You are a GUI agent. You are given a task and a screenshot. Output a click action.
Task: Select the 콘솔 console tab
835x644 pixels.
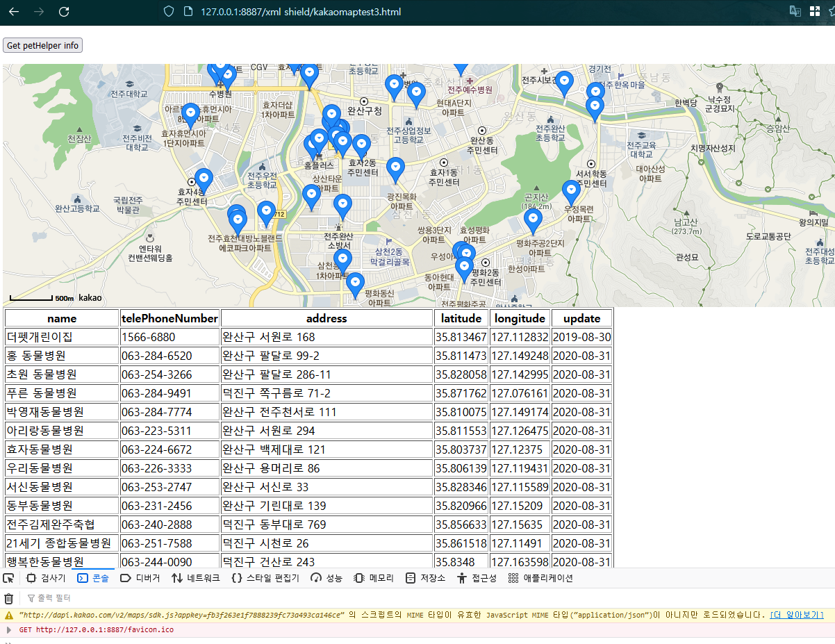94,578
